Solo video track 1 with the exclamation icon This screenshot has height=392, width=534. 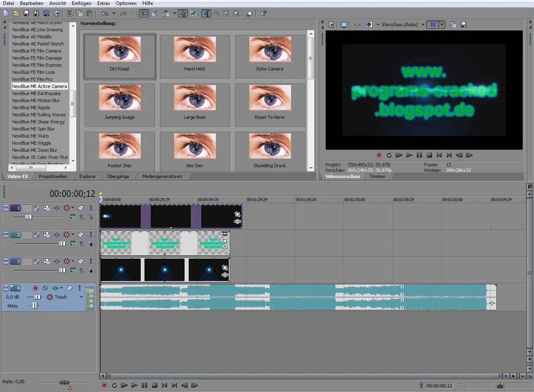tap(91, 208)
